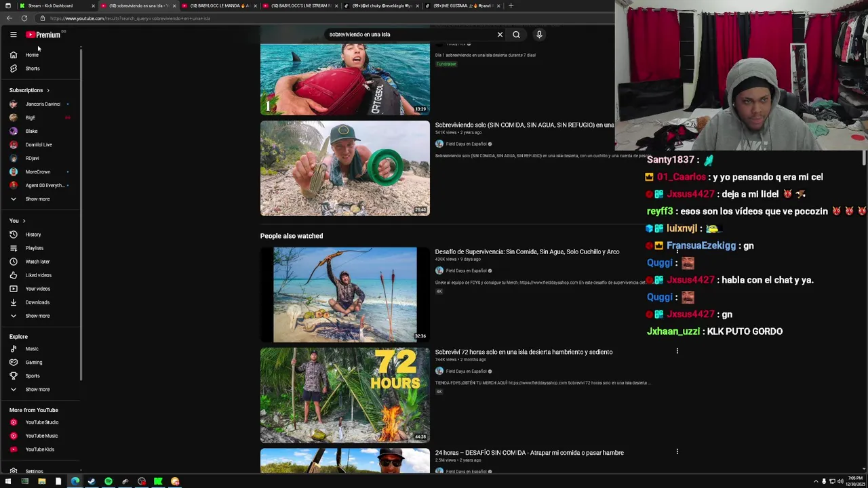Open Spotify from taskbar
Viewport: 868px width, 488px height.
click(108, 482)
